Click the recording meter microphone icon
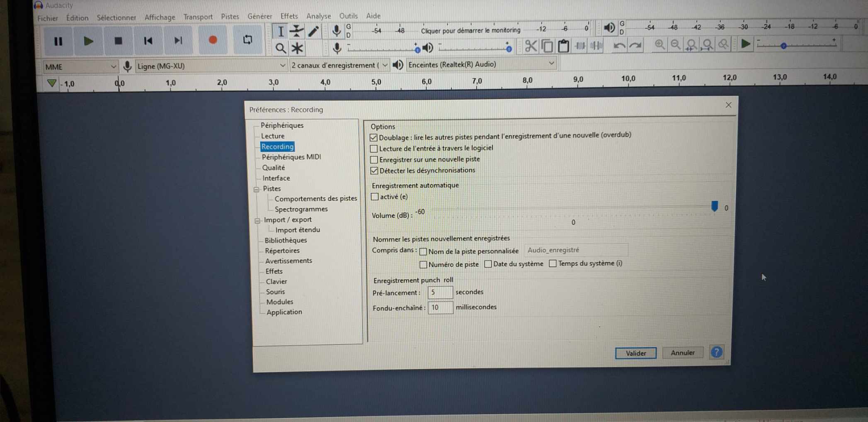868x422 pixels. 337,30
